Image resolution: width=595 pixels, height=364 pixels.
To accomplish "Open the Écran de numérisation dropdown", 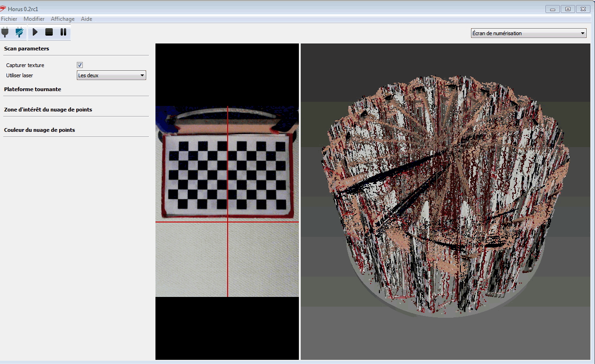I will (528, 33).
